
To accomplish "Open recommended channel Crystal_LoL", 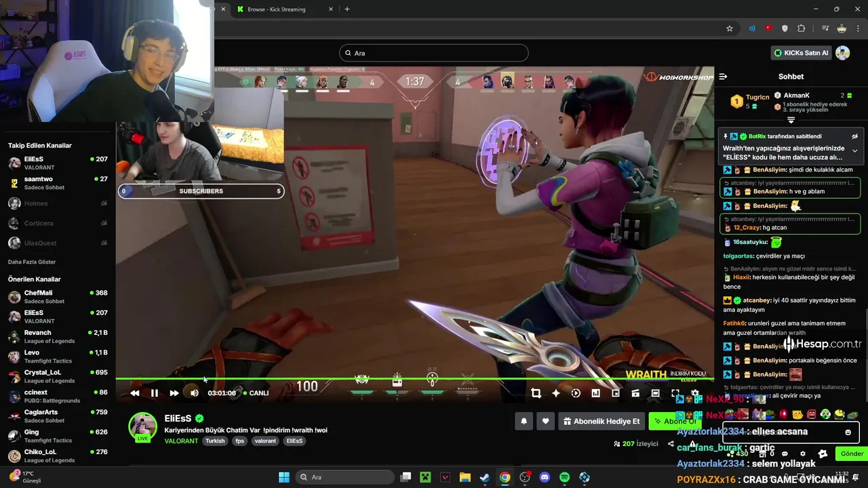I will pyautogui.click(x=58, y=376).
